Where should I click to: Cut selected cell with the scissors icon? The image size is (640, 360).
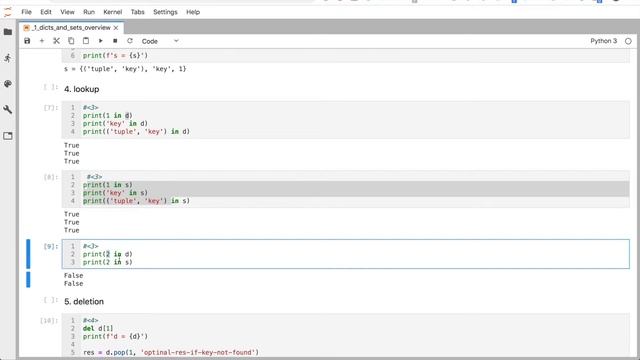tap(56, 41)
